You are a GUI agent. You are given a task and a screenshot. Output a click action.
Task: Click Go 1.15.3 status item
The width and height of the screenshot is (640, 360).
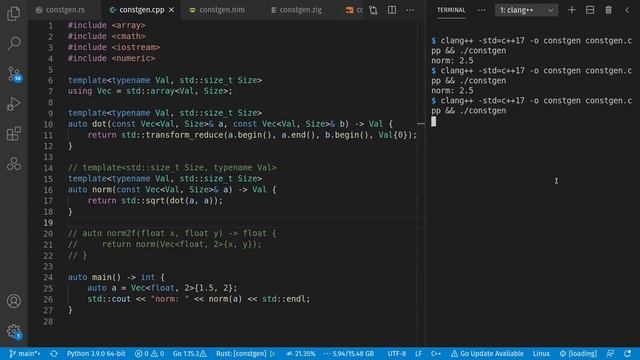click(189, 353)
